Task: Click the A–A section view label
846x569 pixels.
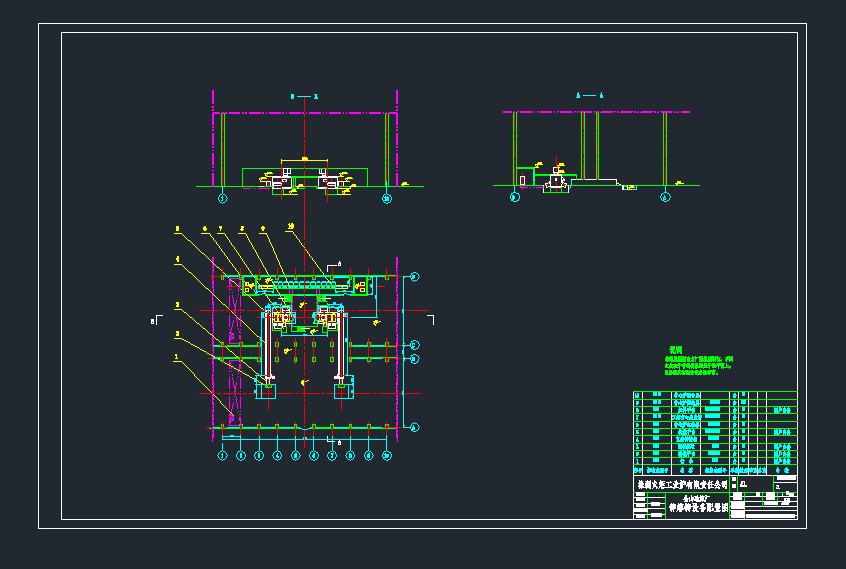Action: 590,94
